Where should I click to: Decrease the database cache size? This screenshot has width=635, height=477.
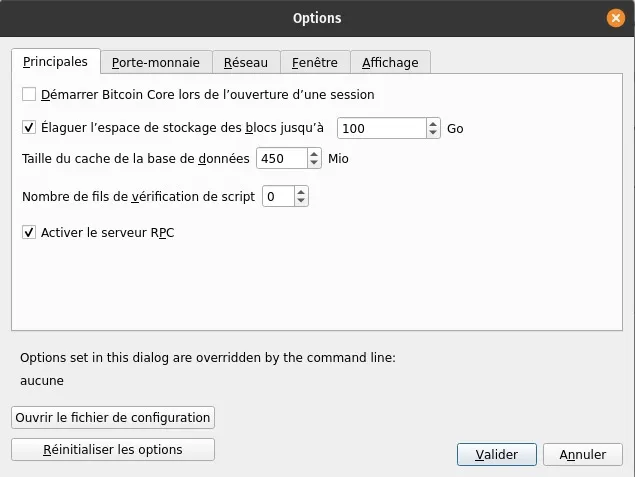[314, 163]
